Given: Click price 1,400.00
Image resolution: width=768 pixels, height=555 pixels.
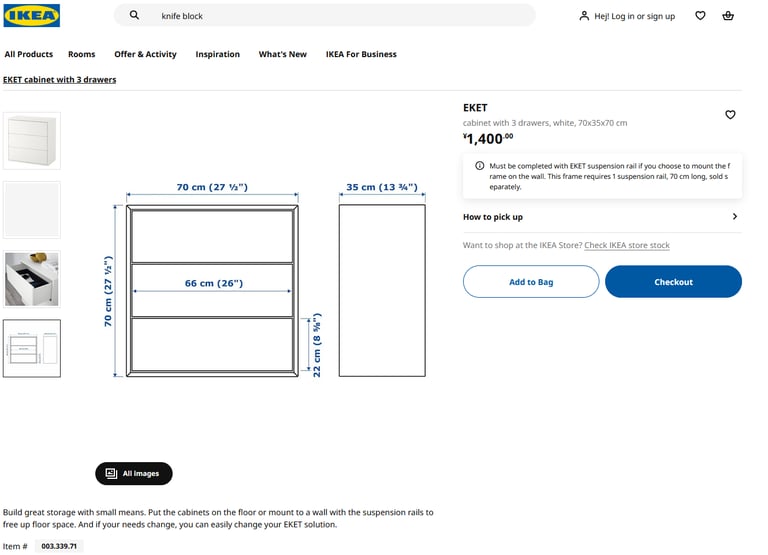Looking at the screenshot, I should [x=488, y=139].
